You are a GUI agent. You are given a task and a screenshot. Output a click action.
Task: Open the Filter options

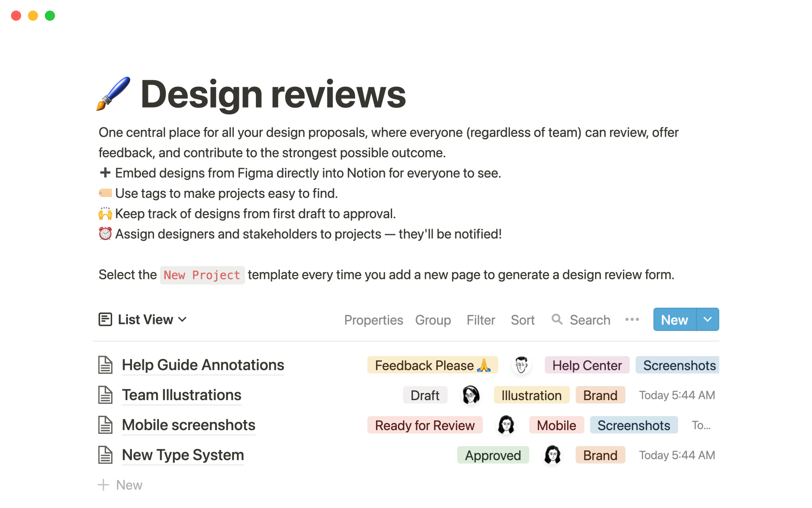(x=480, y=320)
